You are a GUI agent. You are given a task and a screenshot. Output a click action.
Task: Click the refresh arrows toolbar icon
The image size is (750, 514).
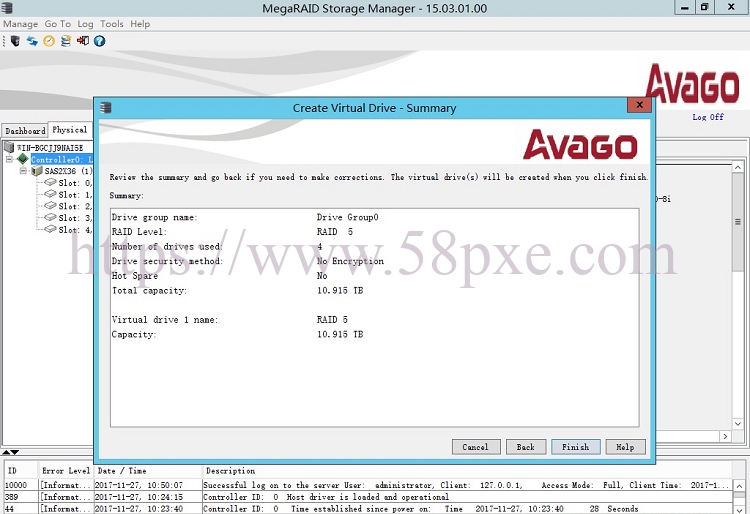[32, 41]
